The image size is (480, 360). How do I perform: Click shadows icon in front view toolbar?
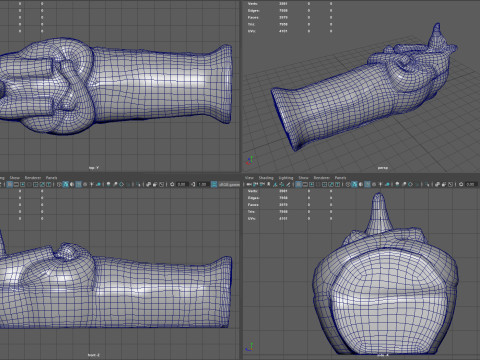coord(98,184)
